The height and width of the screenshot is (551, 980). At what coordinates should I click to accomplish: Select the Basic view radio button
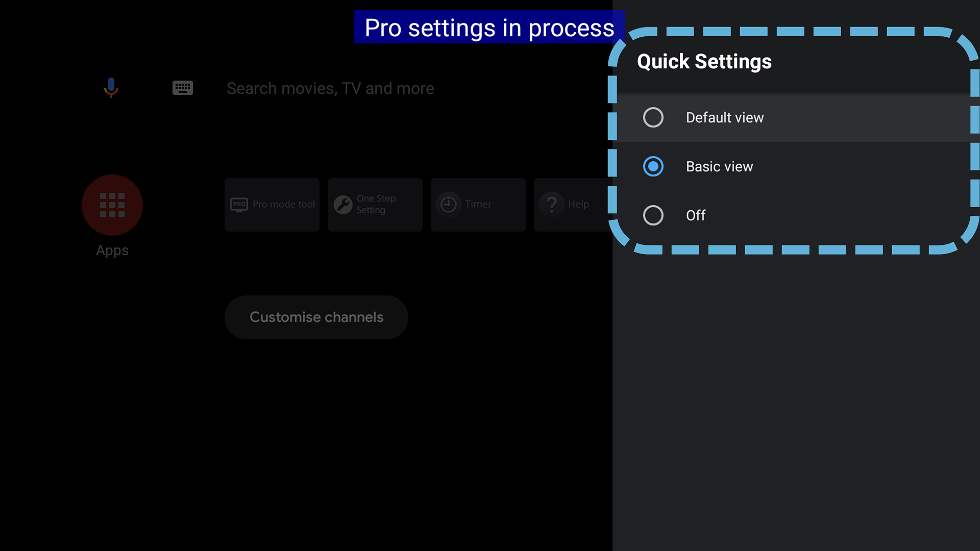pos(653,166)
